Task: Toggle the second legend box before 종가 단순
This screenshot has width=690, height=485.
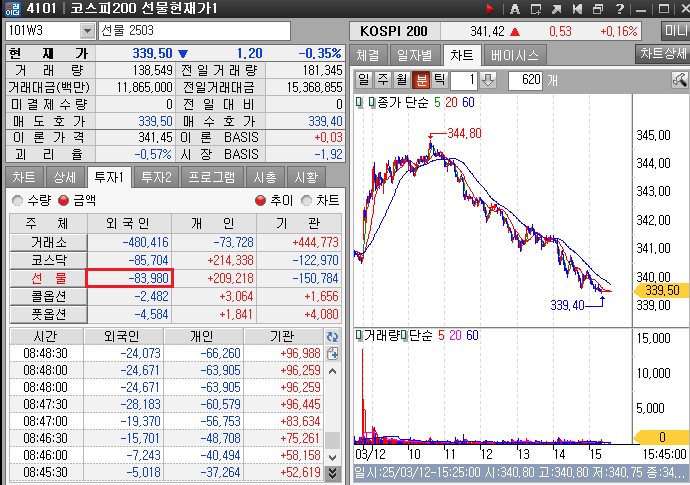Action: (x=372, y=103)
